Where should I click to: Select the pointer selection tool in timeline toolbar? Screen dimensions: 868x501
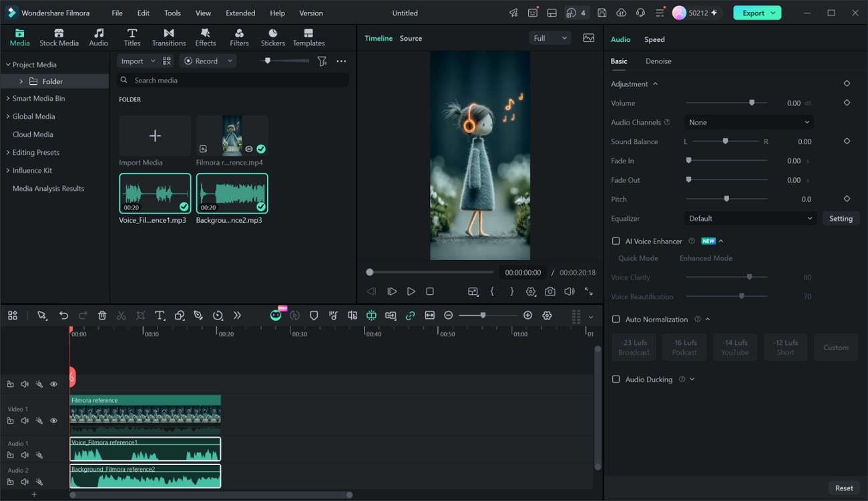pyautogui.click(x=42, y=316)
